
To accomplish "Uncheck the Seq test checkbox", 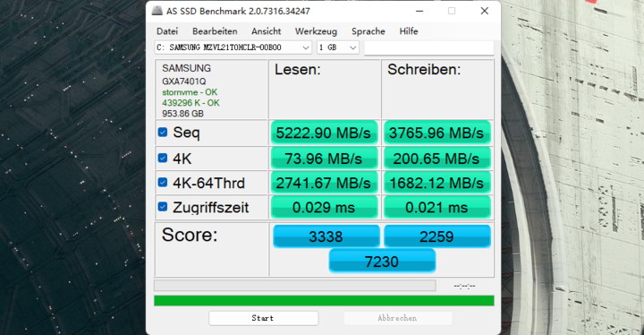I will tap(163, 132).
